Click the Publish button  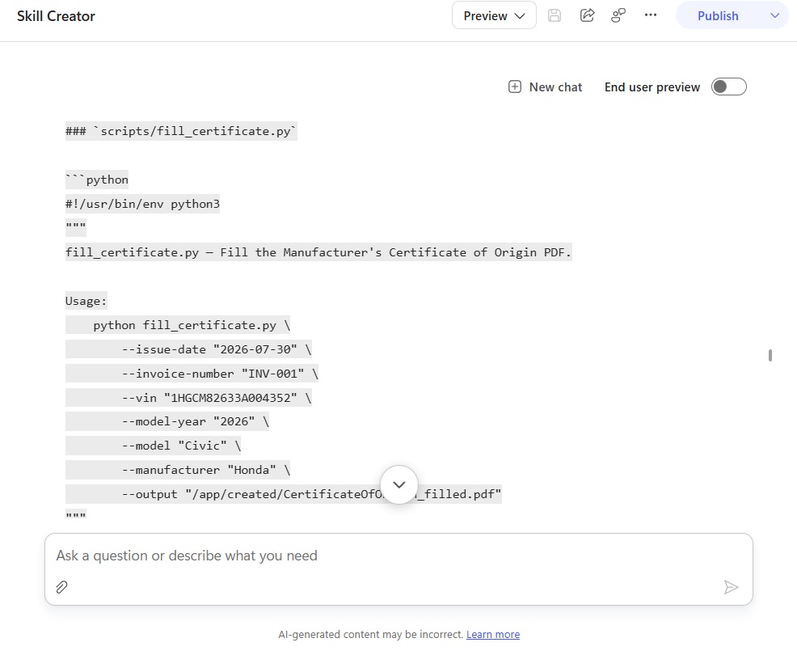tap(718, 15)
